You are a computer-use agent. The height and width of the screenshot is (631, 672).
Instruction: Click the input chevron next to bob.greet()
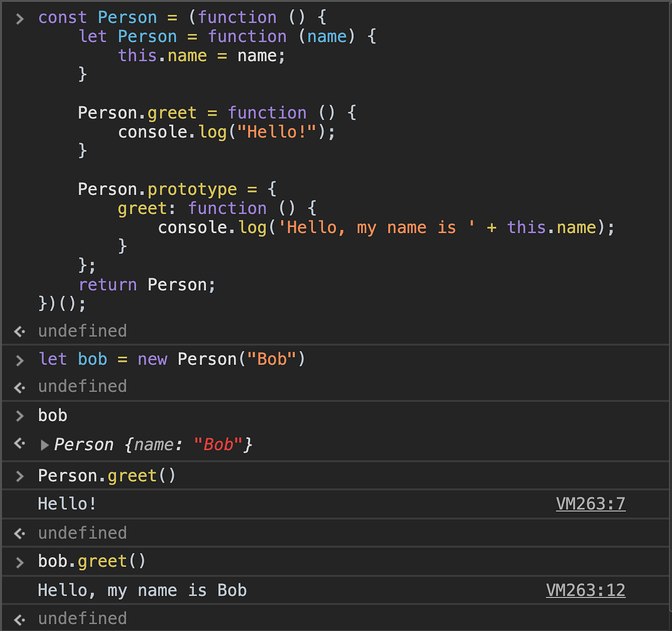(x=19, y=561)
